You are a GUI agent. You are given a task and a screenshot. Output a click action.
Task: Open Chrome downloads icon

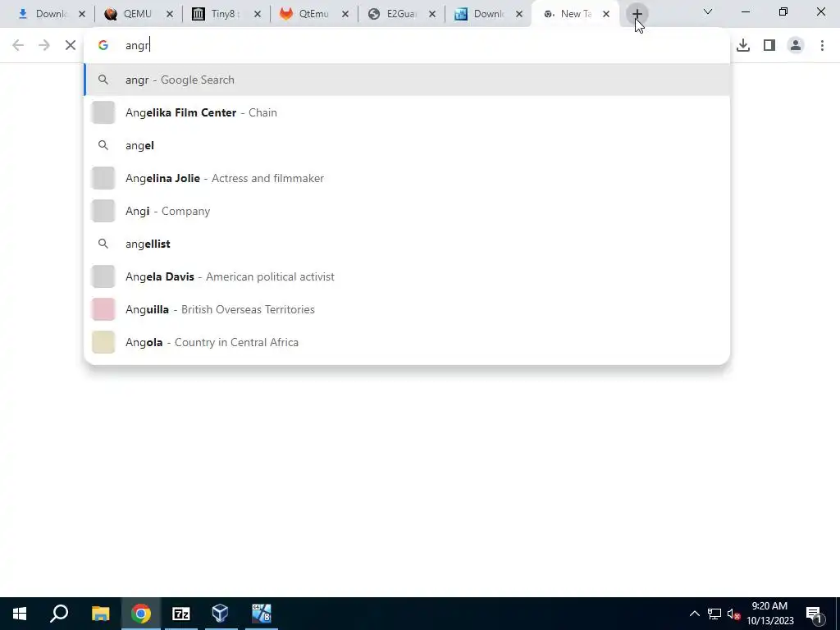[x=743, y=45]
